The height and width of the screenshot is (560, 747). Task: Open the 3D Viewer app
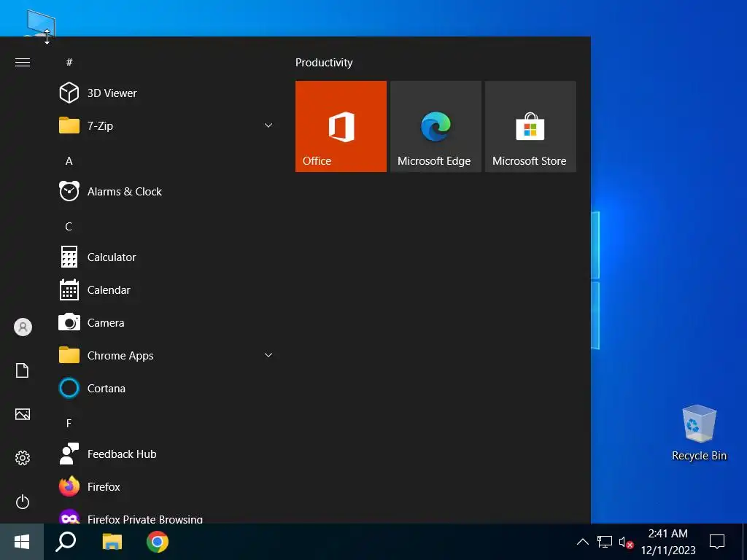pyautogui.click(x=167, y=93)
